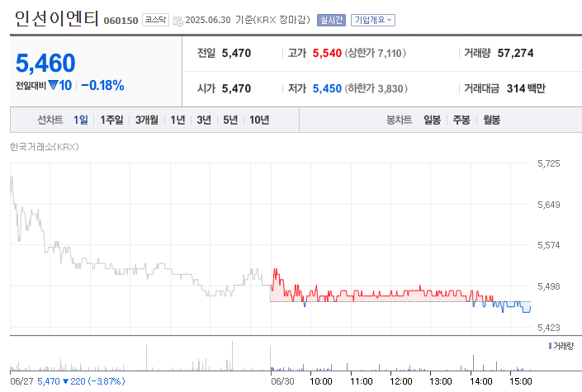Select the 1주일 line chart tab

[111, 120]
